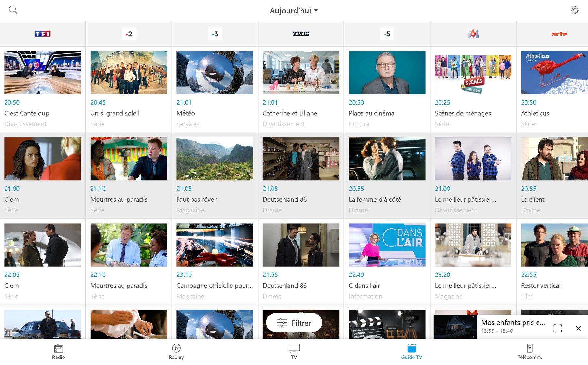588x365 pixels.
Task: Select the 'Météo' program title
Action: click(186, 113)
